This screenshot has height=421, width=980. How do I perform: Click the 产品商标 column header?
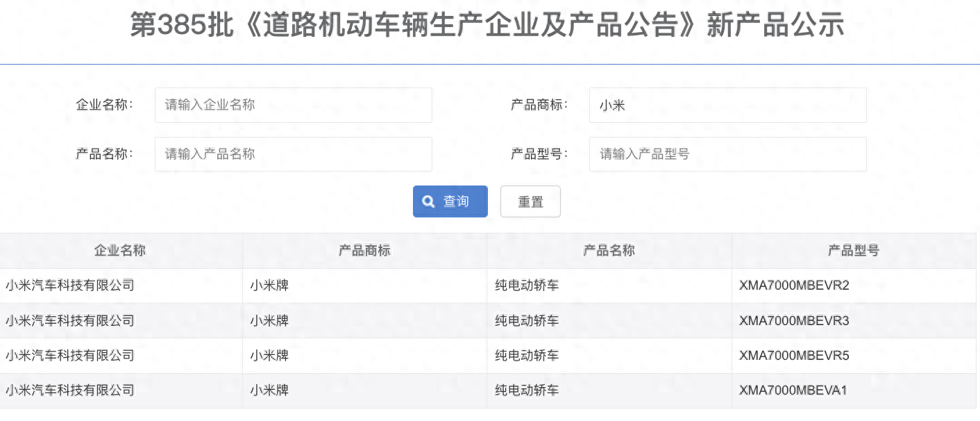[364, 251]
